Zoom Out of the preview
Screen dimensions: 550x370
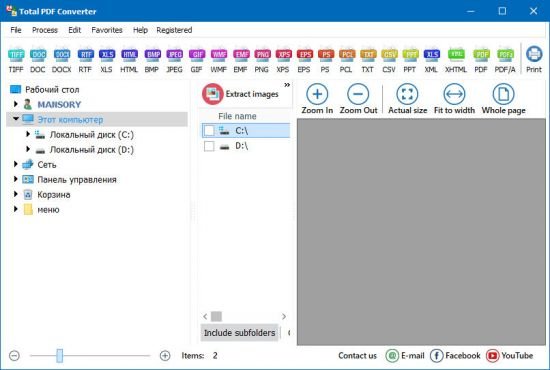tap(358, 99)
